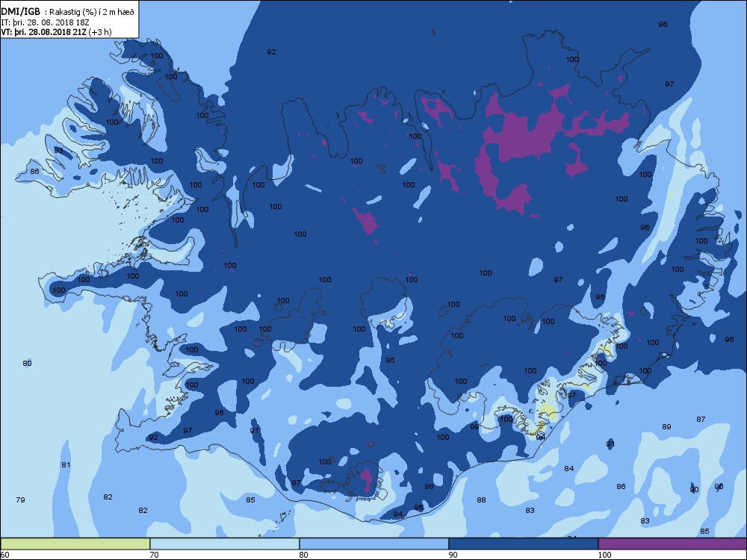Click the dark blue 90–100 legend swatch
The image size is (747, 560).
point(523,544)
